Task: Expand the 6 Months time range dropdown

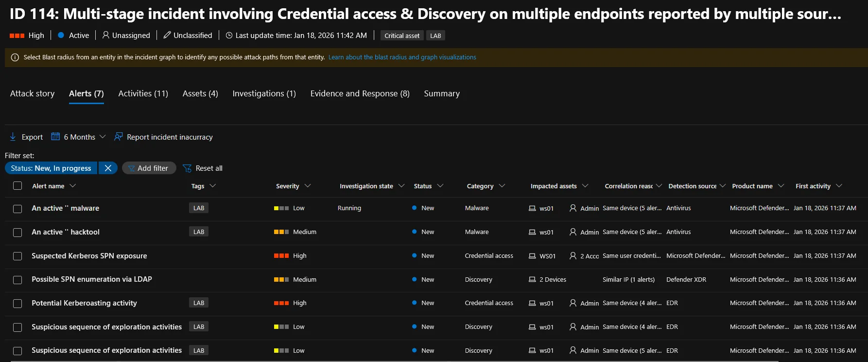Action: coord(103,137)
